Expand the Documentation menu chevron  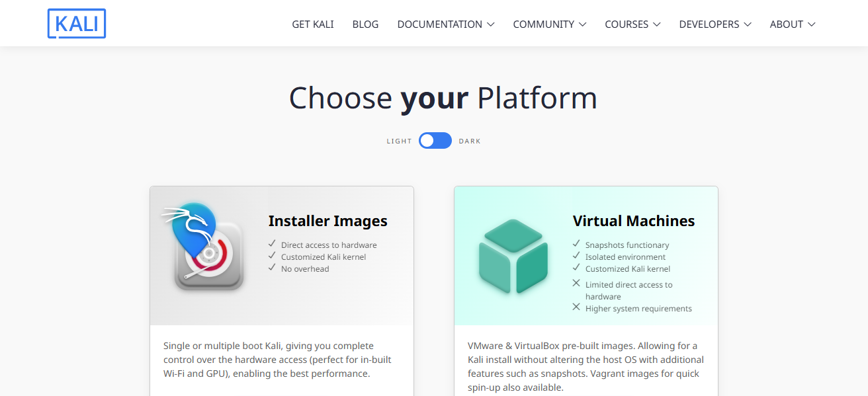(x=491, y=24)
